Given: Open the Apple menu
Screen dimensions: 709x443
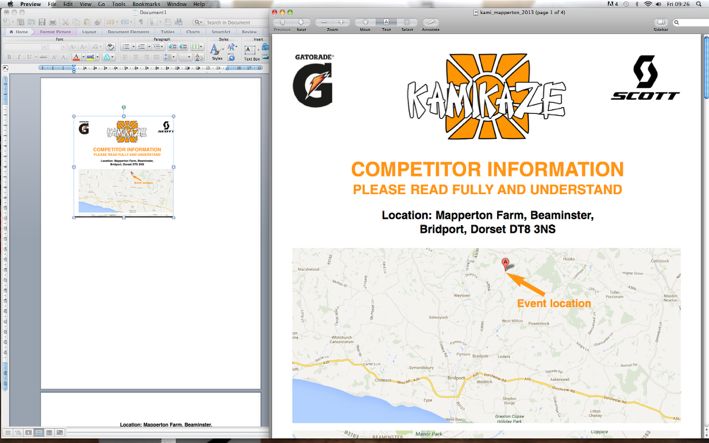Looking at the screenshot, I should [x=10, y=4].
